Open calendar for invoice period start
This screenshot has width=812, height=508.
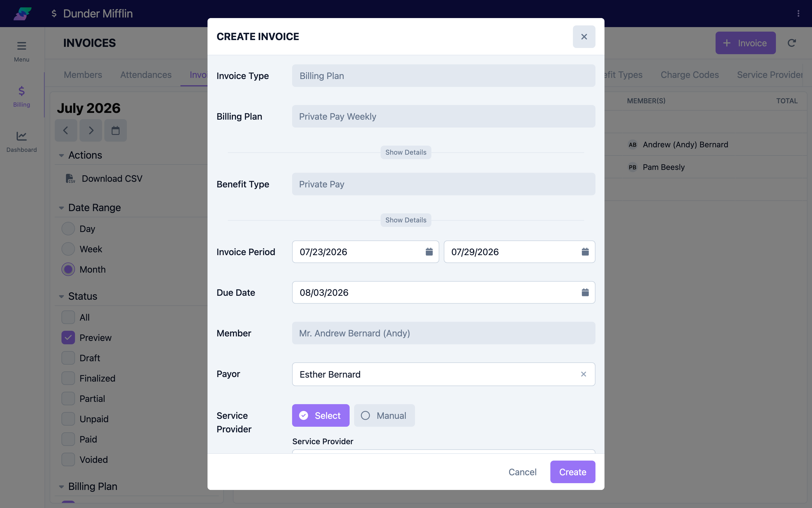pos(429,252)
